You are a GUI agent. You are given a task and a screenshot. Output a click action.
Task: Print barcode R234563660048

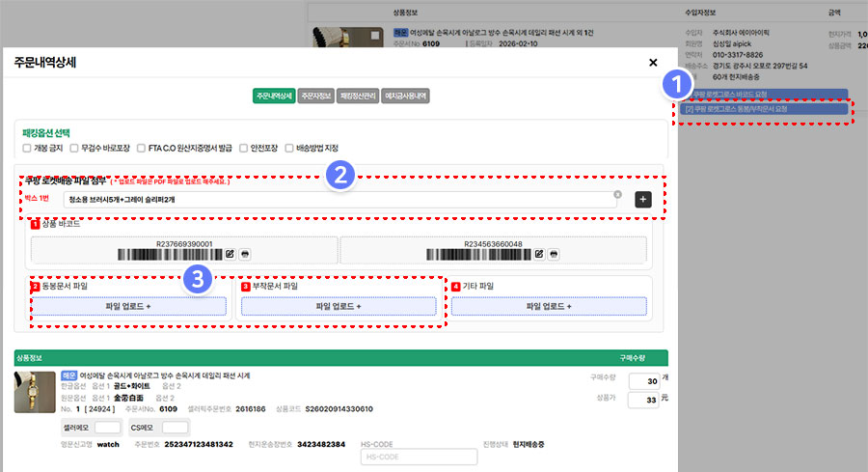[554, 254]
